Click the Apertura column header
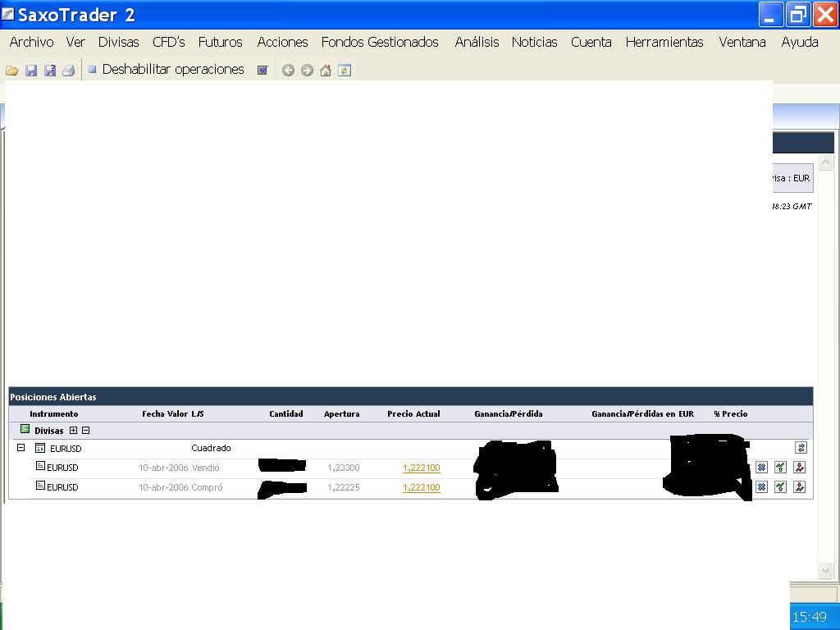 [342, 413]
